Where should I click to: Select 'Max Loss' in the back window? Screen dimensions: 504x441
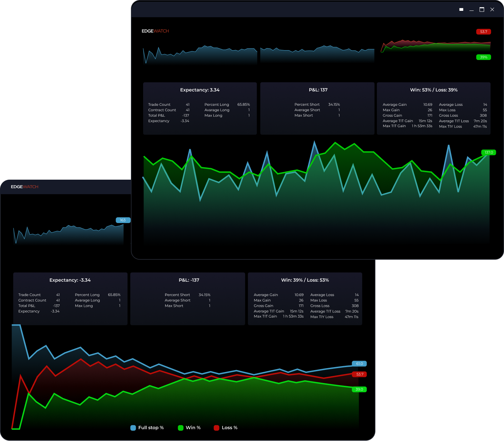(318, 300)
